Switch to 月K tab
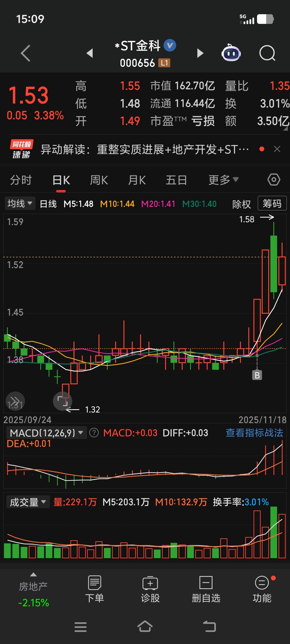 pos(137,180)
